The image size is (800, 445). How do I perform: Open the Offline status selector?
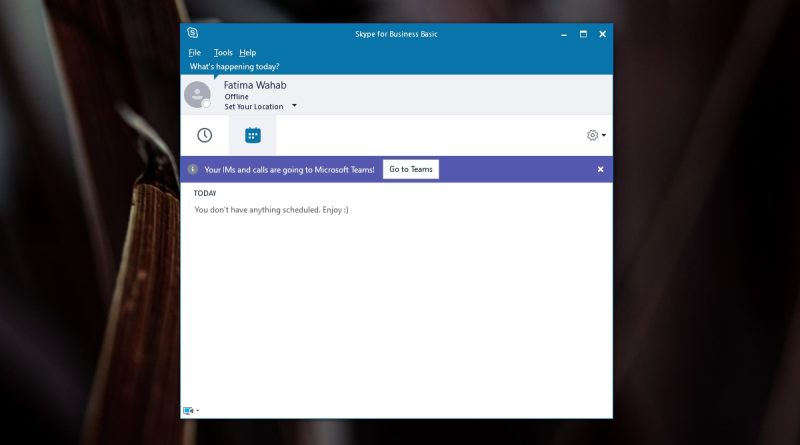click(237, 96)
